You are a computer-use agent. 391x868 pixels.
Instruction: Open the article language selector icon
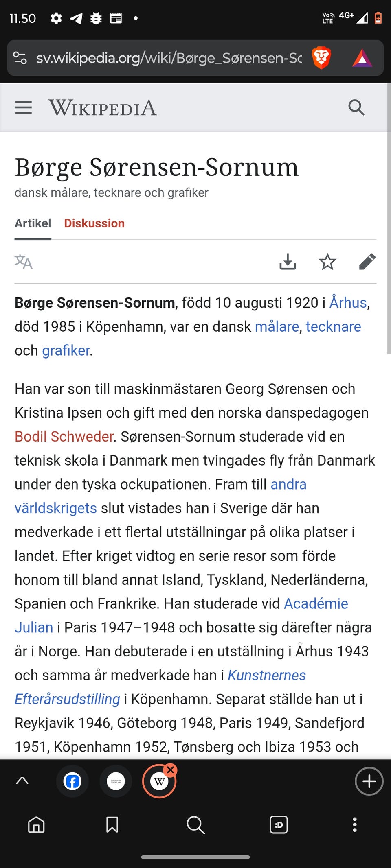coord(24,262)
